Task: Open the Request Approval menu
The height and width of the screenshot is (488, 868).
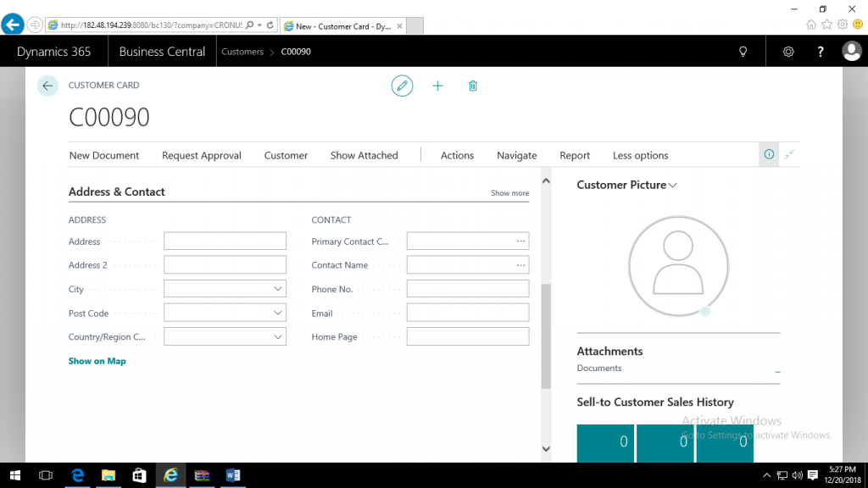Action: [202, 156]
